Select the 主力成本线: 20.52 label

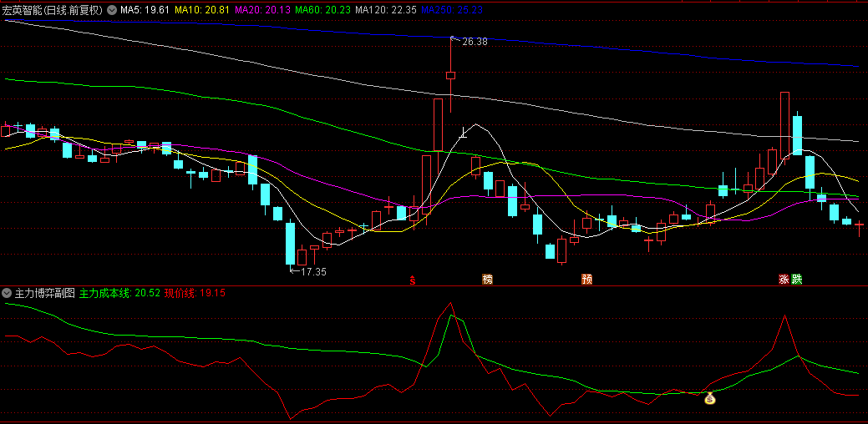tap(120, 292)
